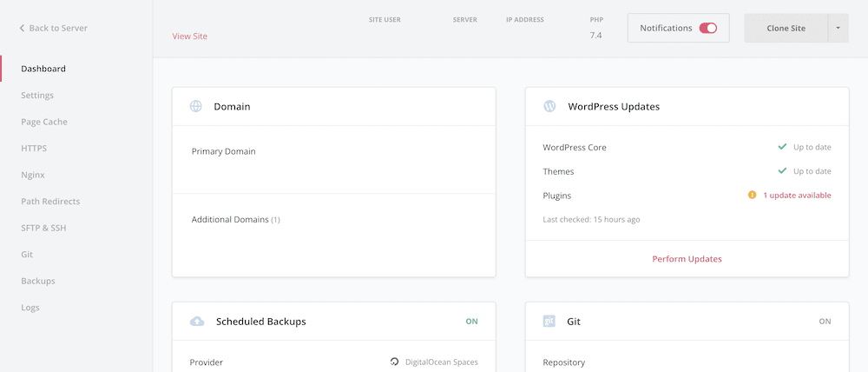This screenshot has width=868, height=372.
Task: Click the orange warning icon beside Plugins
Action: pyautogui.click(x=752, y=196)
